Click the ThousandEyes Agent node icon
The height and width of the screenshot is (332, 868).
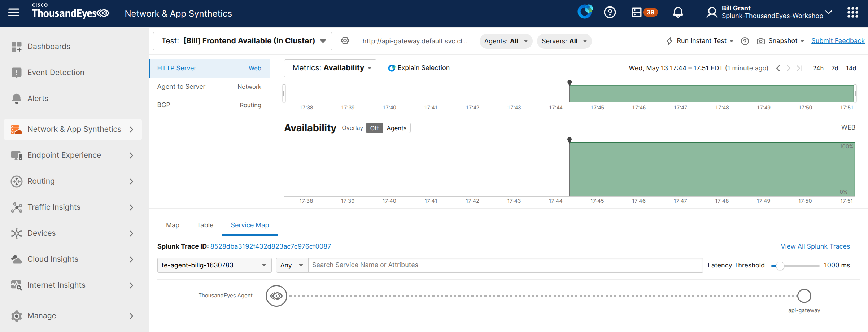[276, 296]
